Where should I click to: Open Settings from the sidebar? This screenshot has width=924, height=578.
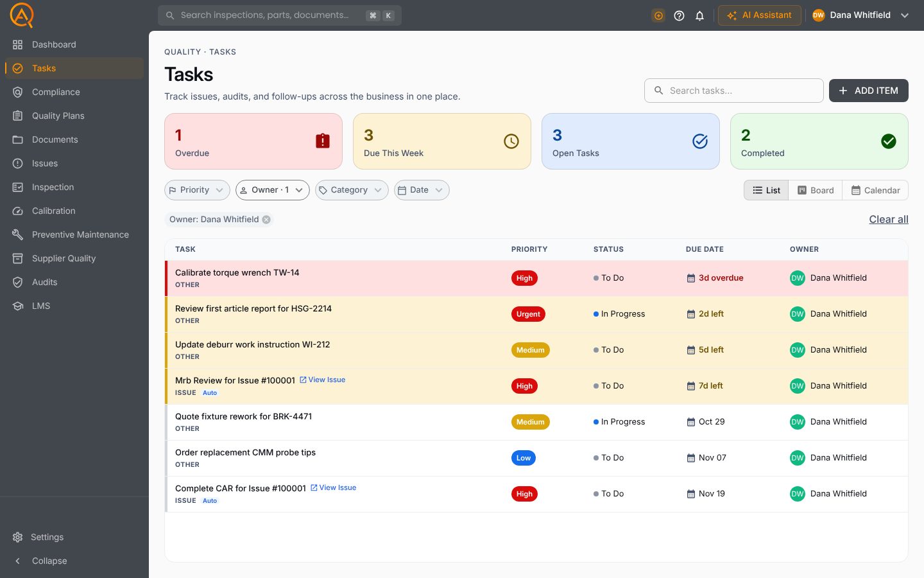click(74, 537)
